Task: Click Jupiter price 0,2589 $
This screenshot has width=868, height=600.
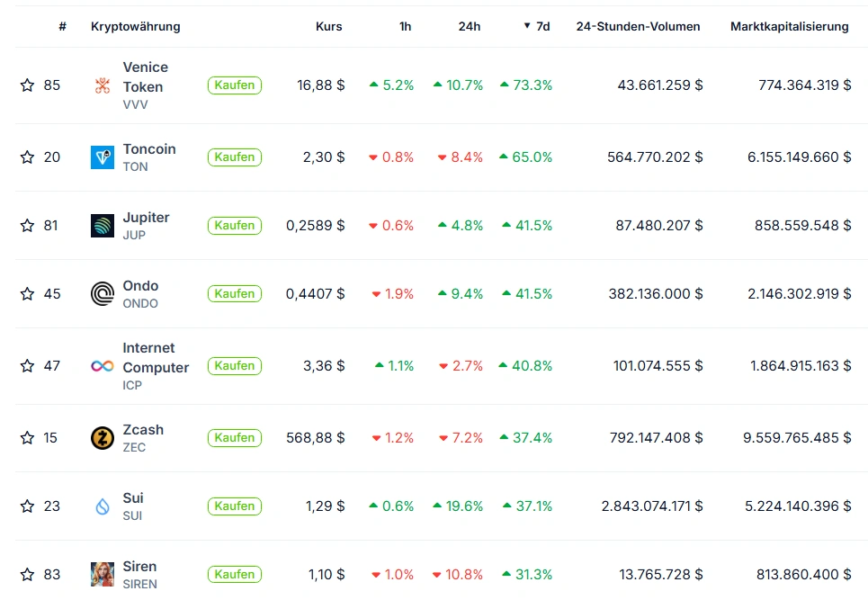Action: coord(315,226)
